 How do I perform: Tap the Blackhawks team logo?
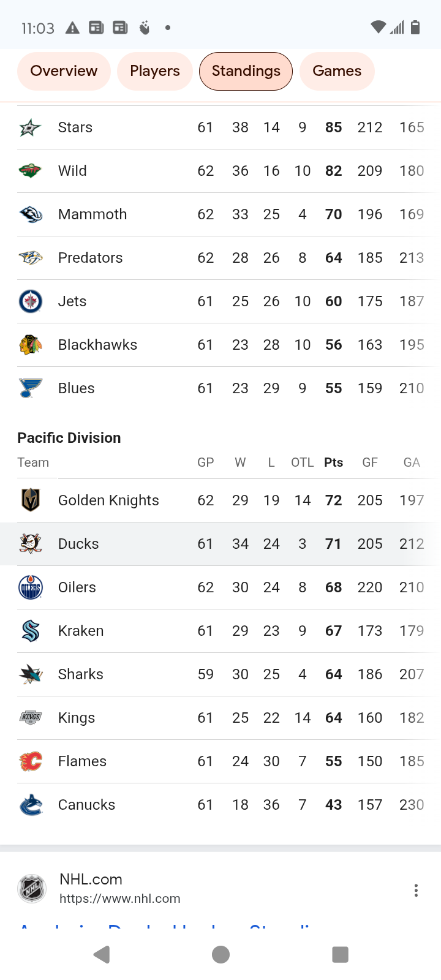click(x=30, y=345)
